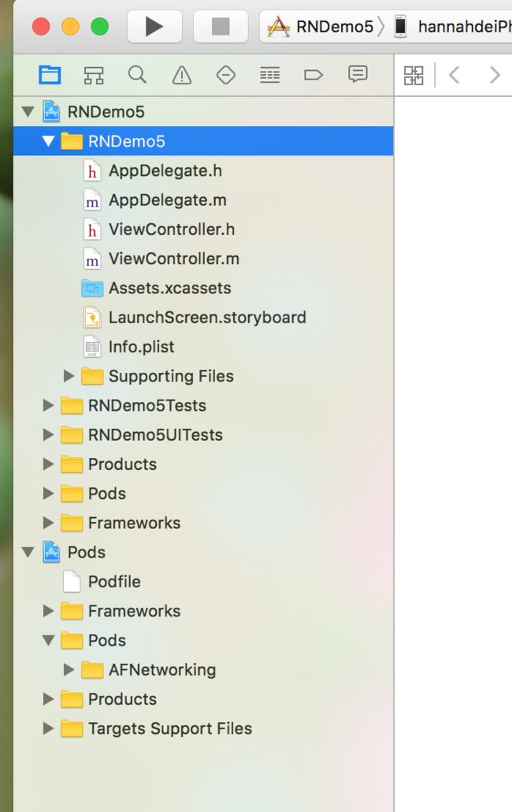Select the RNDemo5 project file icon
This screenshot has height=812, width=512.
coord(51,111)
